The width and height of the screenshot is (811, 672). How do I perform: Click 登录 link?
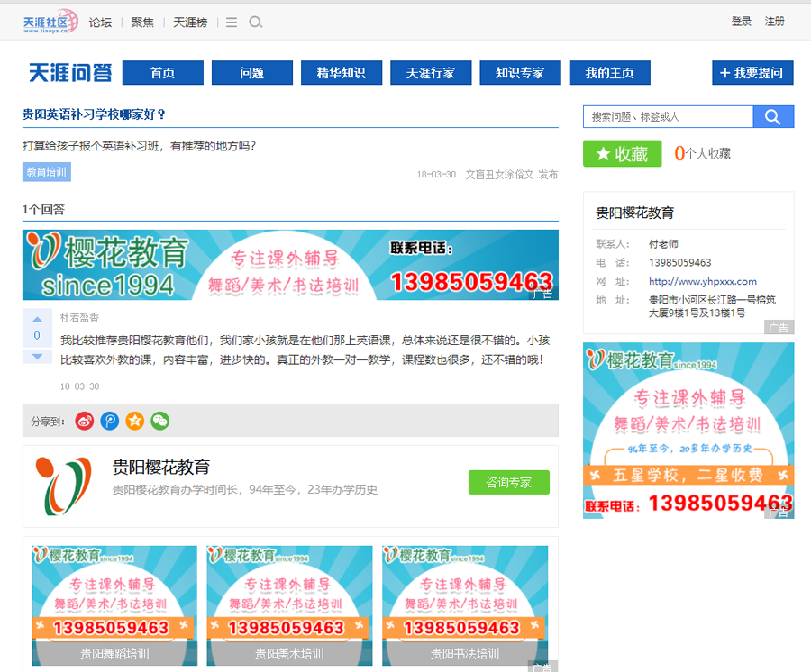tap(742, 22)
